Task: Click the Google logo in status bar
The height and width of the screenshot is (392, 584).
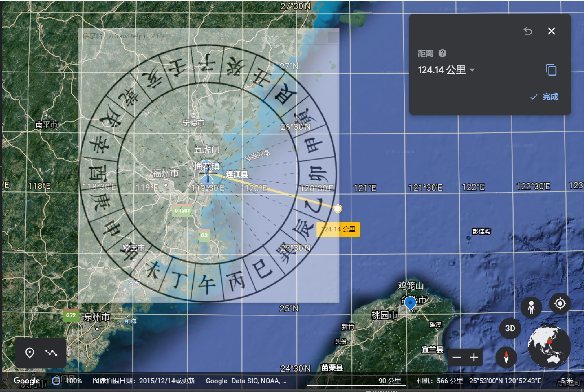Action: coord(27,381)
